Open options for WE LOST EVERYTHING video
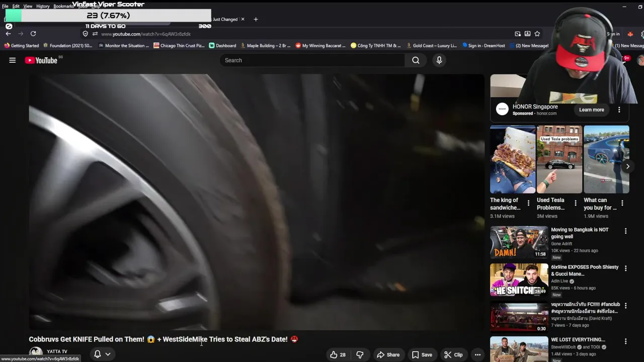This screenshot has height=362, width=644. [x=626, y=341]
